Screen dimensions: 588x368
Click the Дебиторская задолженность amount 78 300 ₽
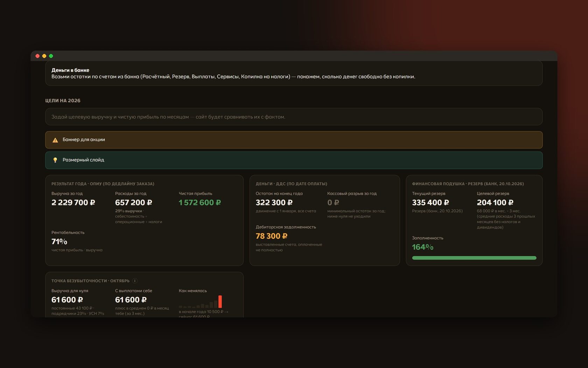(x=272, y=236)
